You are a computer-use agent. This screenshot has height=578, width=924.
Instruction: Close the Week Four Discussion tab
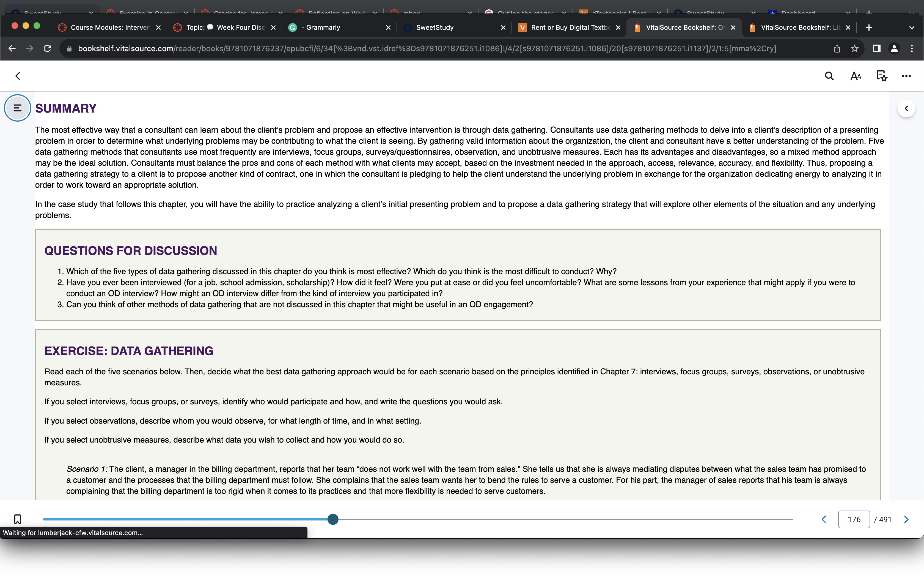pyautogui.click(x=273, y=28)
